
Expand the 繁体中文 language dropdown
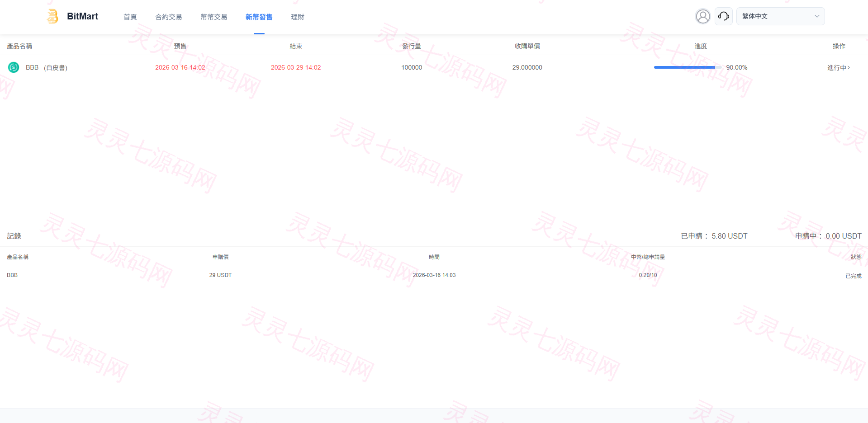point(780,16)
